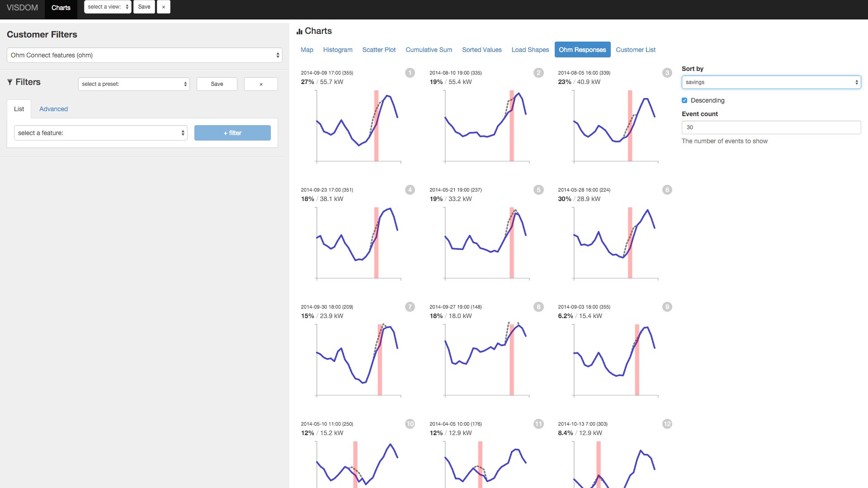Click the number 12 badge icon
Image resolution: width=868 pixels, height=488 pixels.
coord(667,424)
